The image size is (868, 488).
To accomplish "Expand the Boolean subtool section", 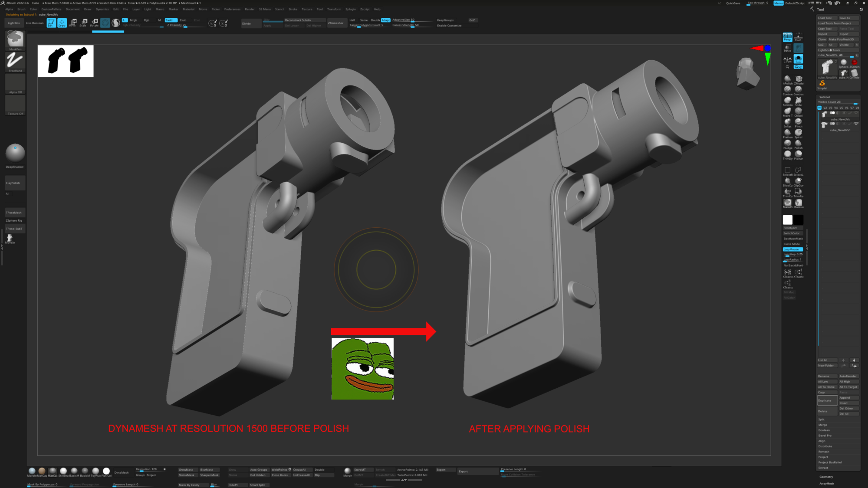I will coord(824,430).
